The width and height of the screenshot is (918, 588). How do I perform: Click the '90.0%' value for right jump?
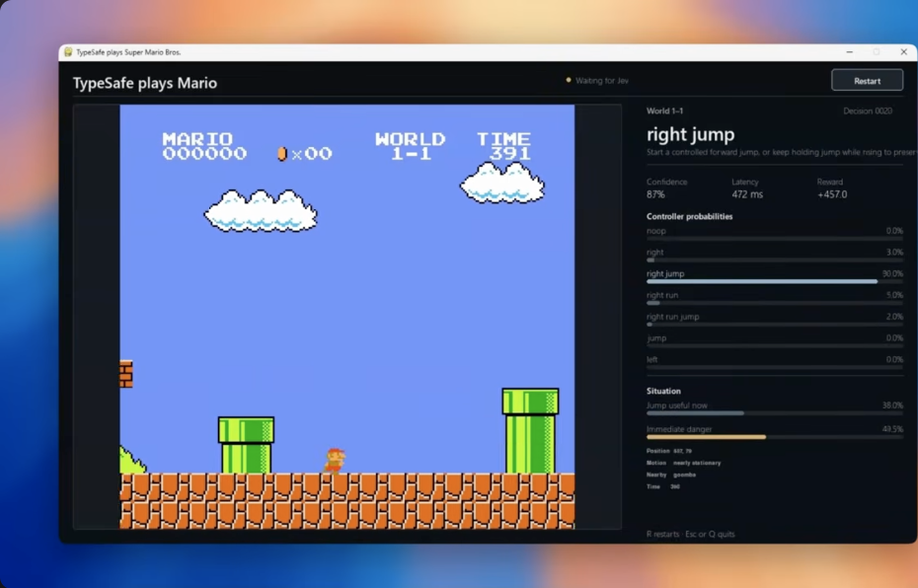click(x=892, y=274)
